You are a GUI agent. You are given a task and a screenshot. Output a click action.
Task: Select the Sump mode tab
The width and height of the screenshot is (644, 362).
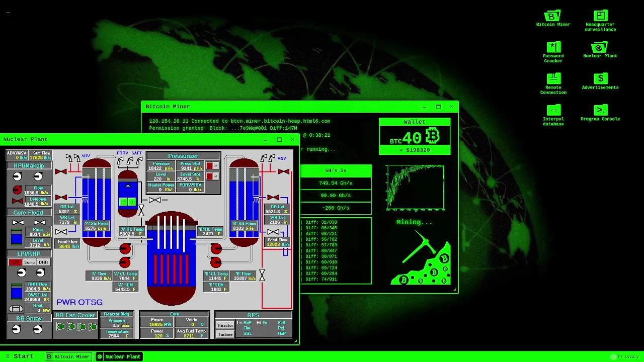click(29, 262)
